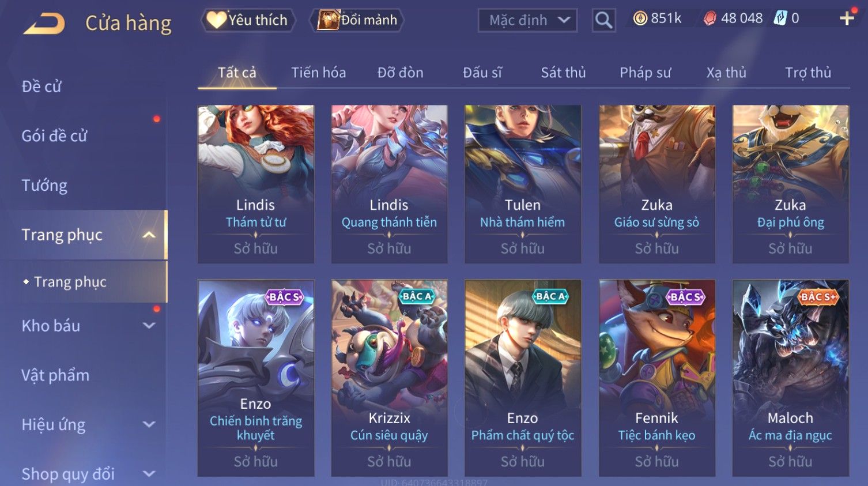This screenshot has height=486, width=868.
Task: Select Fennik Tiệc bánh kẹo skin
Action: pyautogui.click(x=656, y=378)
